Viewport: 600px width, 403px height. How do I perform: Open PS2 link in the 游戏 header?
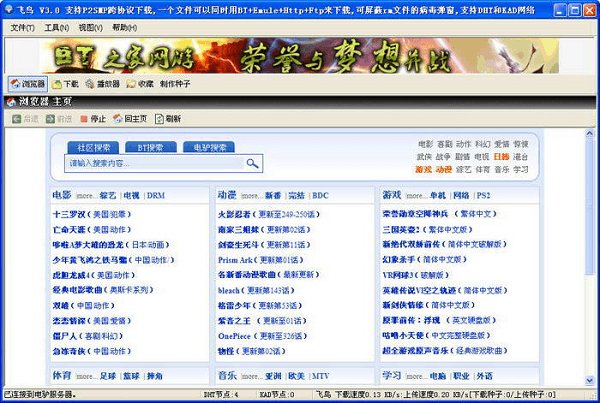click(483, 196)
